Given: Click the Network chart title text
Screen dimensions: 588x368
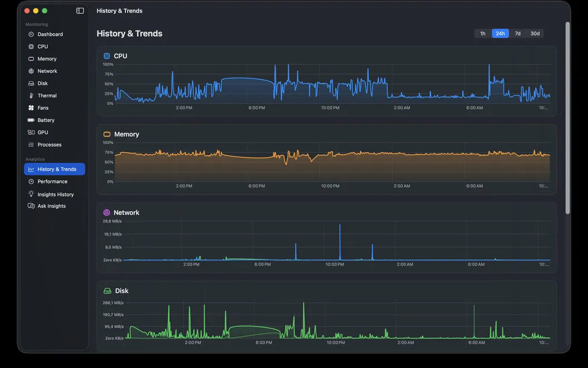Looking at the screenshot, I should pyautogui.click(x=126, y=212).
